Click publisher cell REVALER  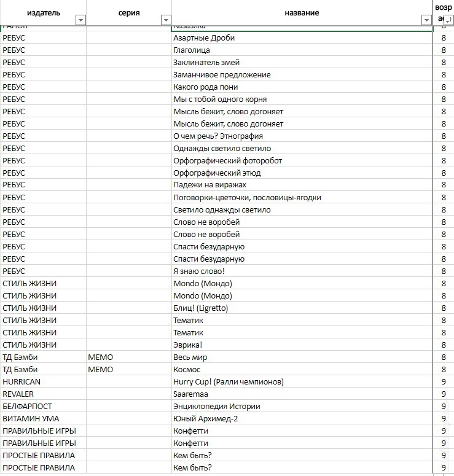point(44,394)
